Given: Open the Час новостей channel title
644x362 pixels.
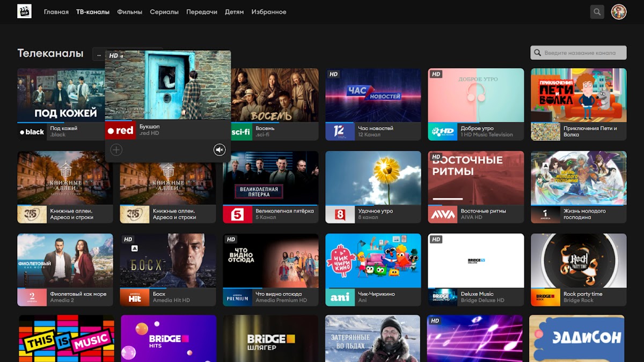Looking at the screenshot, I should point(376,128).
